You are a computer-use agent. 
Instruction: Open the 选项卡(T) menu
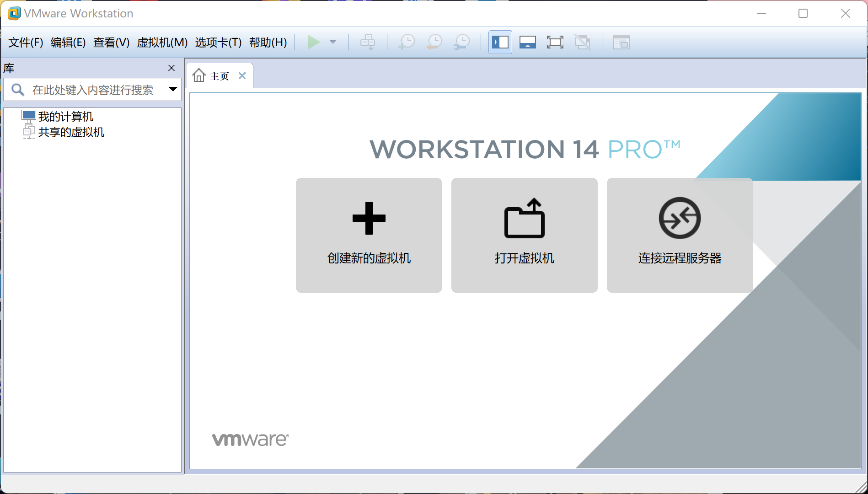pos(218,43)
